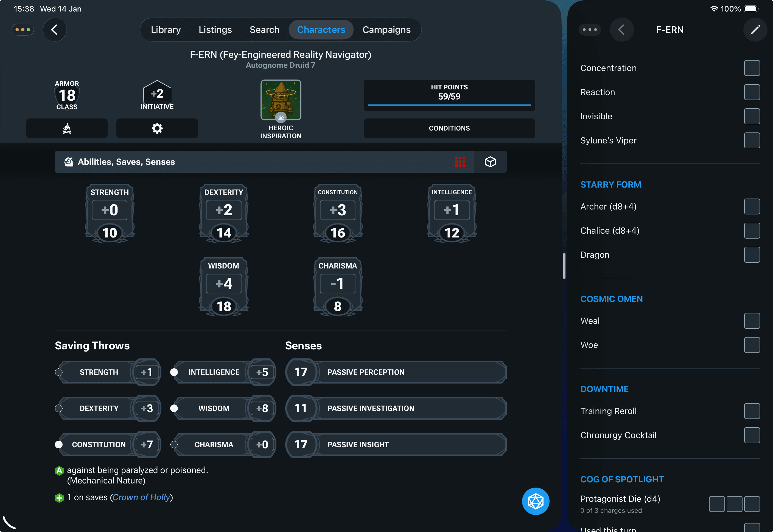Open the three-dot menu in F-ERN panel
Screen dimensions: 773x532
pyautogui.click(x=590, y=30)
